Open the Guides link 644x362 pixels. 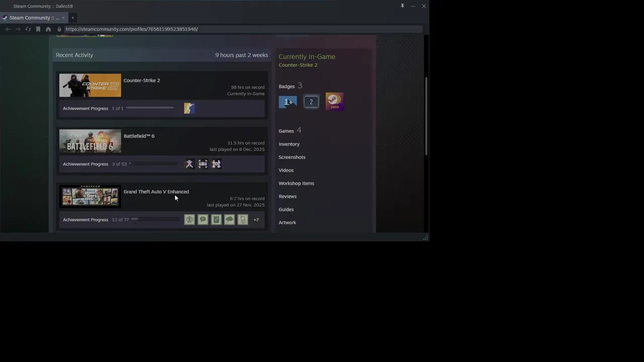pos(286,210)
